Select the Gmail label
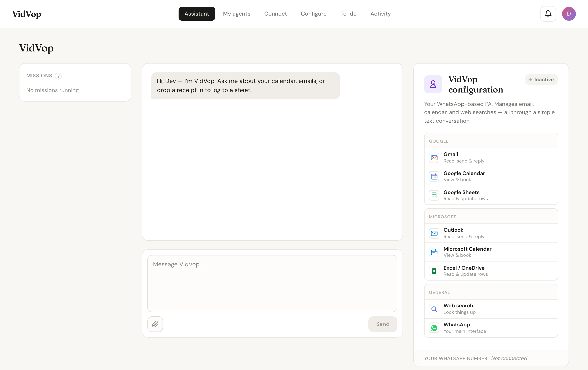Image resolution: width=588 pixels, height=370 pixels. click(x=451, y=154)
